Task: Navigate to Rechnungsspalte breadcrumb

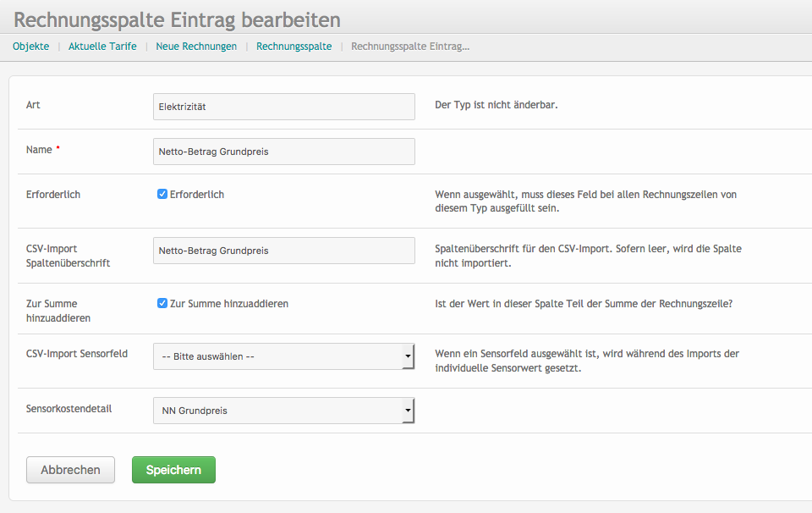Action: (294, 46)
